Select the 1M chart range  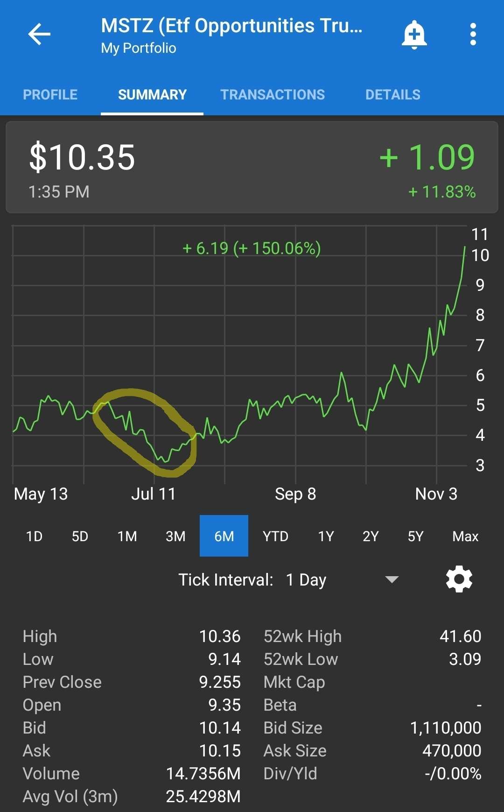coord(127,536)
